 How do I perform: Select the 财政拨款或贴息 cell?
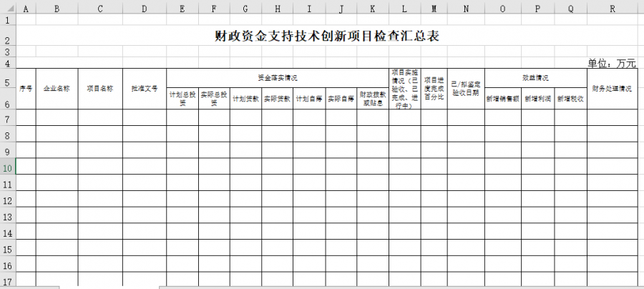tap(373, 99)
